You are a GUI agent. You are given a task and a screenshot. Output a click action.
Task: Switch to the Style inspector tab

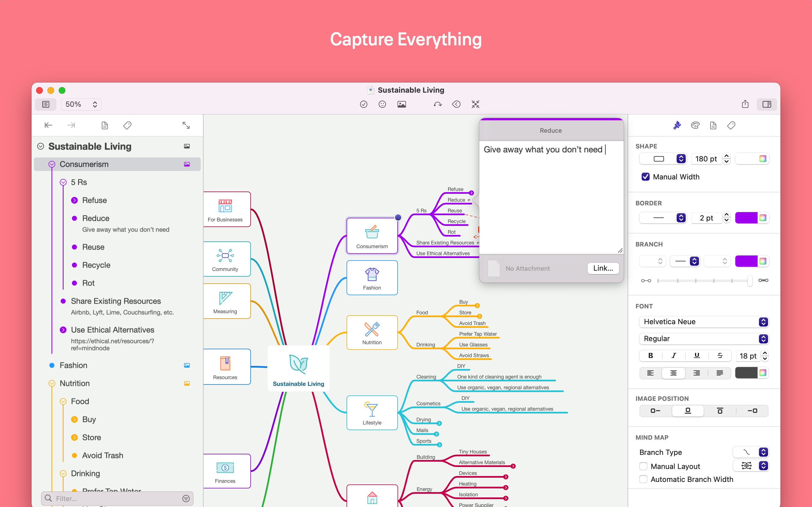tap(677, 125)
